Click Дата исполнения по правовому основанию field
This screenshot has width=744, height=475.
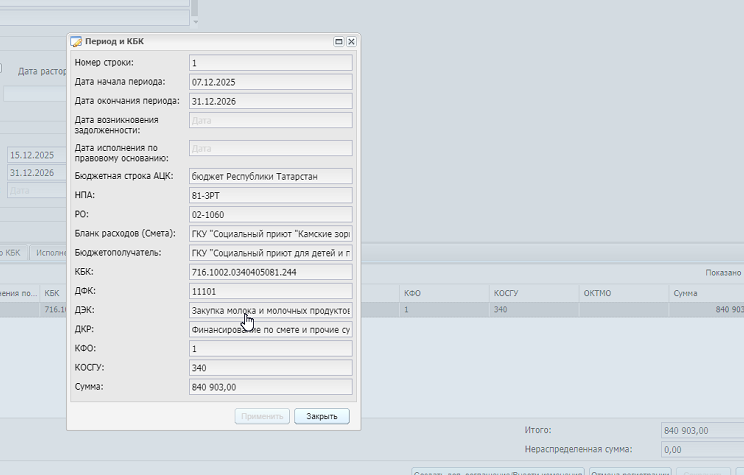pyautogui.click(x=271, y=149)
